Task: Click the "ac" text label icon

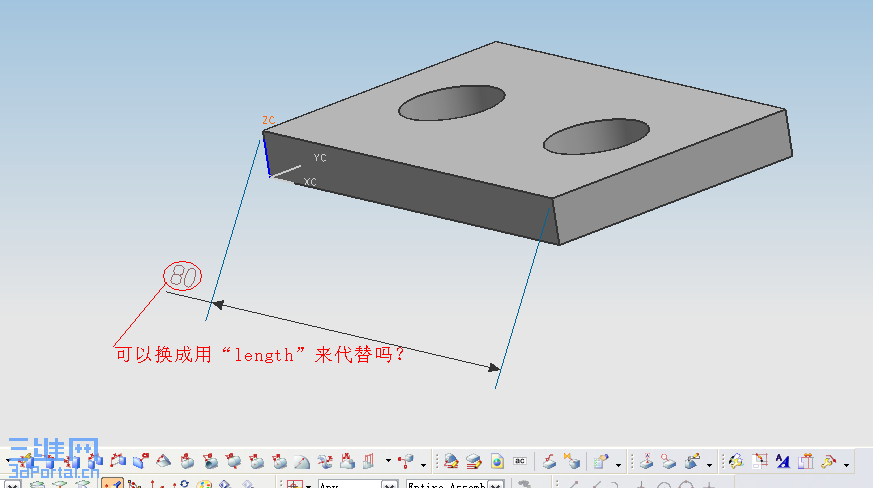Action: pos(520,461)
